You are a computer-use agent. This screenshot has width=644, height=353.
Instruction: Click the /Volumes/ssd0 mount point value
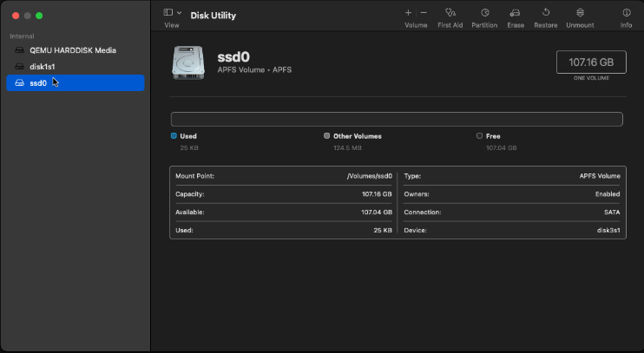(369, 176)
